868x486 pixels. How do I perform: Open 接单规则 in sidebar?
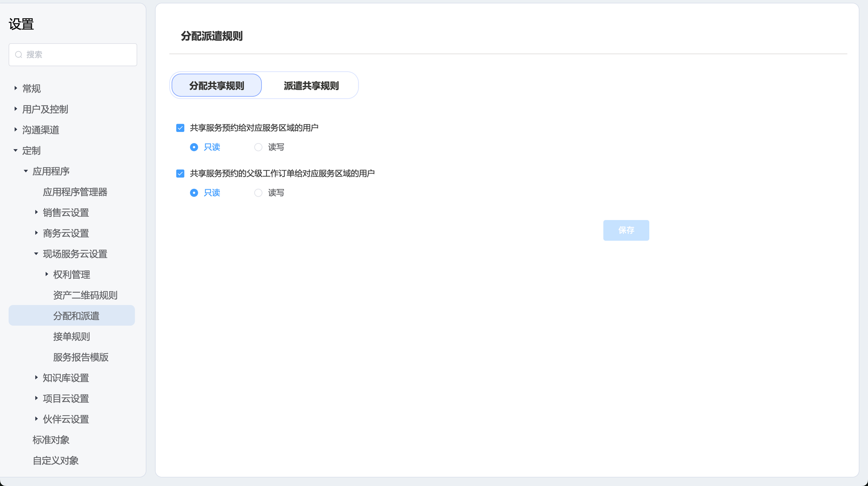point(72,336)
